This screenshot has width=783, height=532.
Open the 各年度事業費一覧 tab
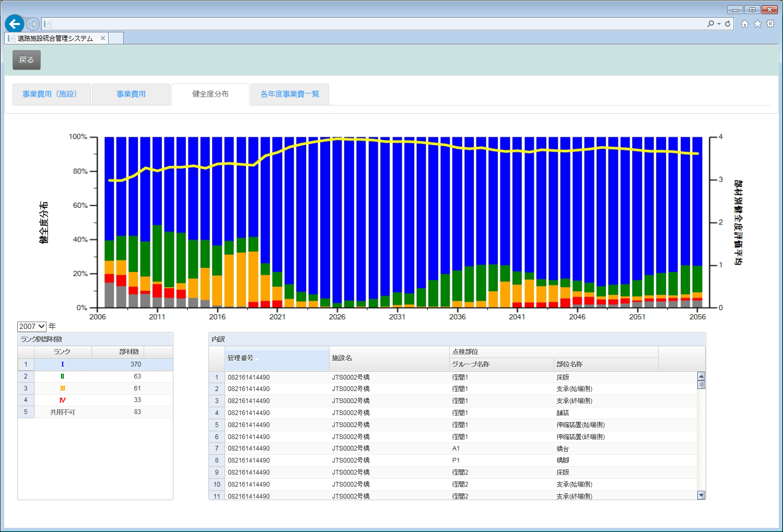pyautogui.click(x=290, y=94)
